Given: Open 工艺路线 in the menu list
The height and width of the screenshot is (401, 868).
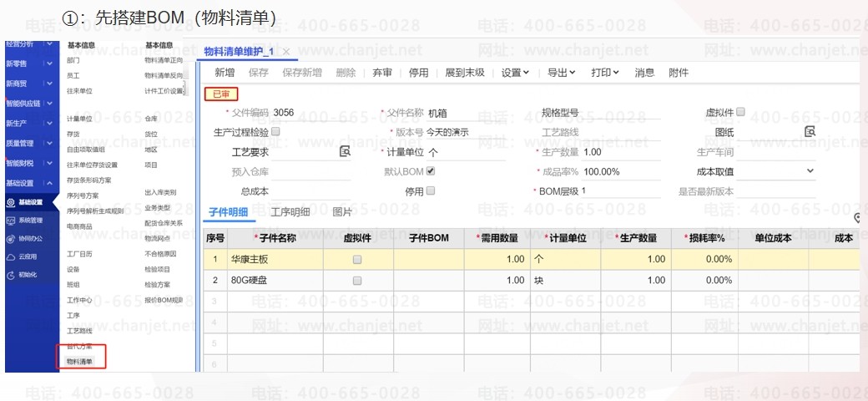Looking at the screenshot, I should coord(79,331).
